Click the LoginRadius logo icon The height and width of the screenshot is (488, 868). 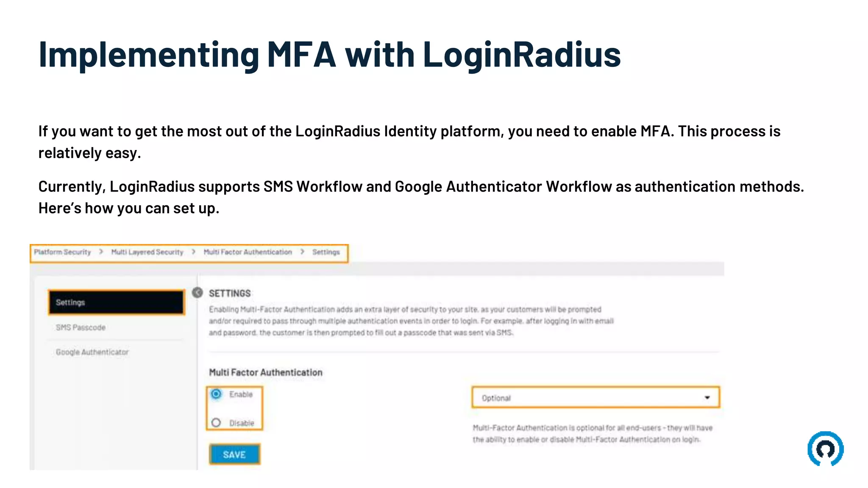click(x=825, y=449)
